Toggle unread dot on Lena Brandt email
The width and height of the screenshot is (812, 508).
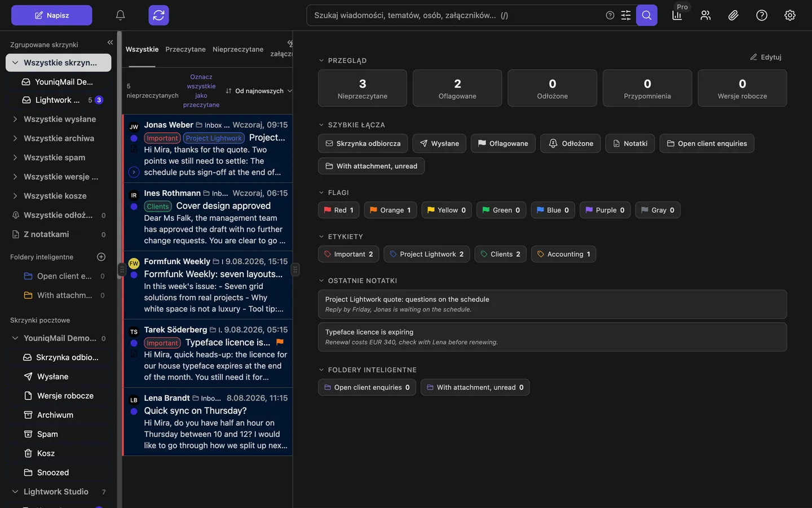click(134, 411)
